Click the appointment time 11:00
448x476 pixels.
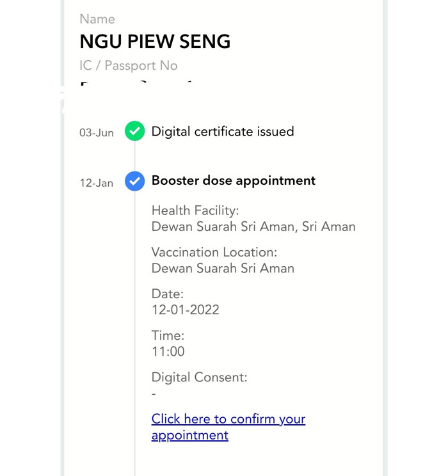click(168, 352)
